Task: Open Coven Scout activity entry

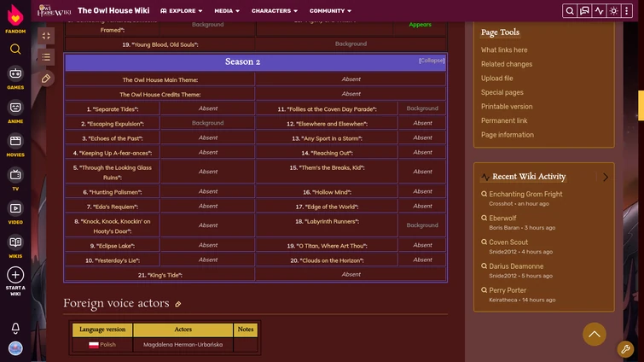Action: (x=508, y=242)
